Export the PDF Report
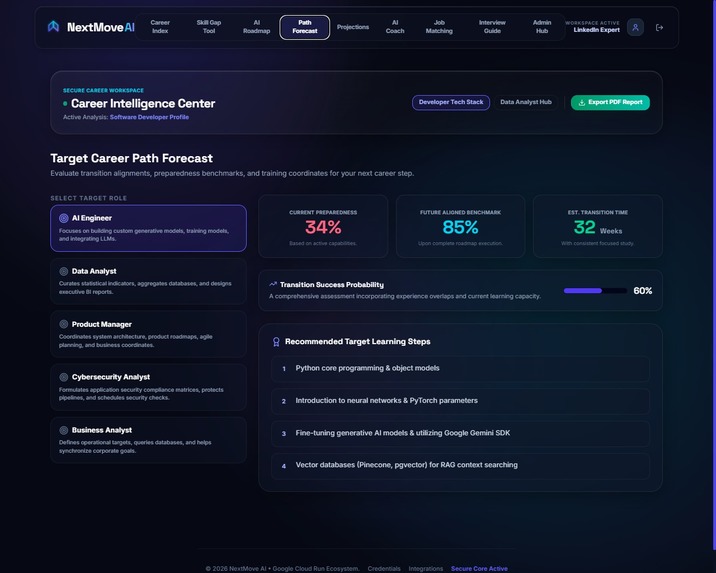This screenshot has height=573, width=716. (x=610, y=102)
